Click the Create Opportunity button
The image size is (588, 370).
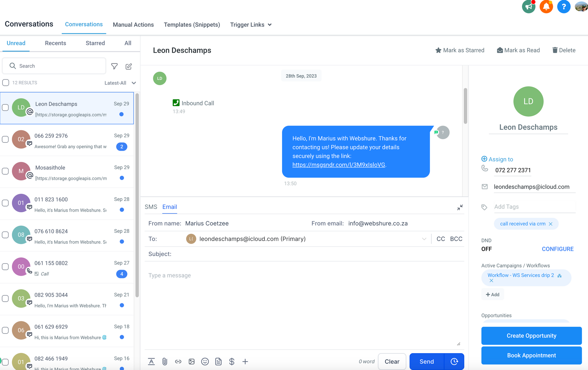coord(531,336)
